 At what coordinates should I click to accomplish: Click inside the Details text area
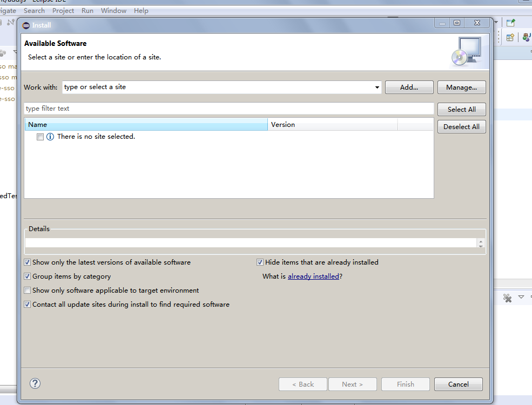point(251,243)
